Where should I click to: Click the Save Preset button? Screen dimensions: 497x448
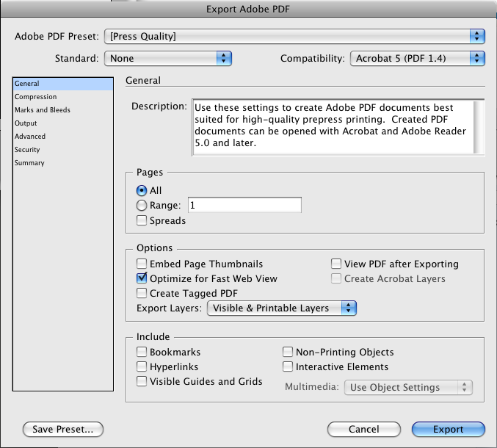tap(63, 430)
